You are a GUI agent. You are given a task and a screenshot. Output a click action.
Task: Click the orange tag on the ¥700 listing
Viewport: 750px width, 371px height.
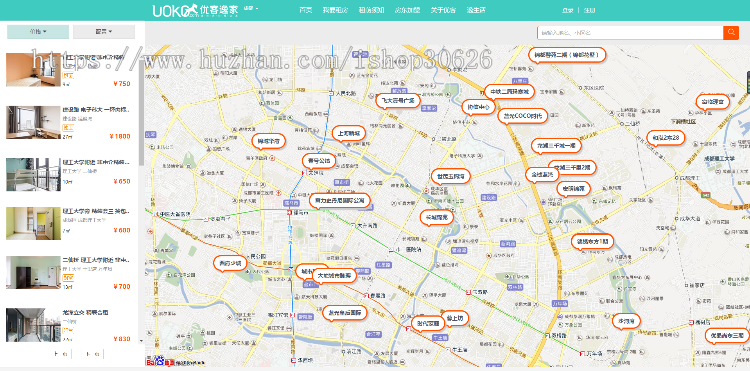pos(68,277)
